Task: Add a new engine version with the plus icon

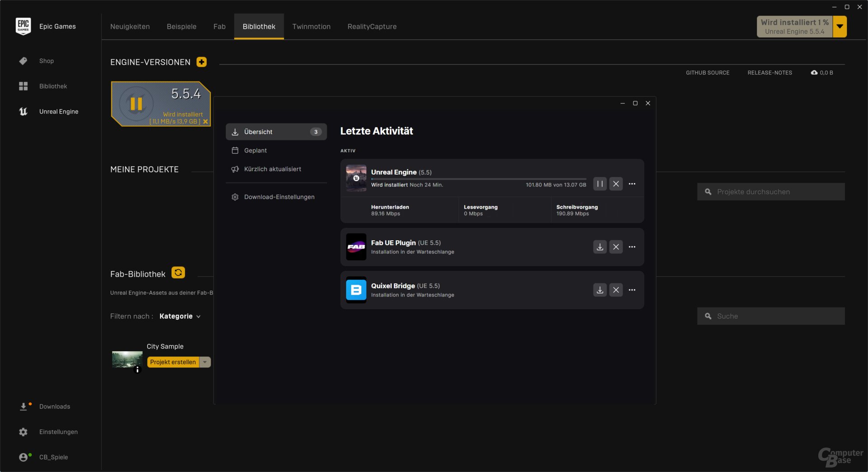Action: point(201,62)
